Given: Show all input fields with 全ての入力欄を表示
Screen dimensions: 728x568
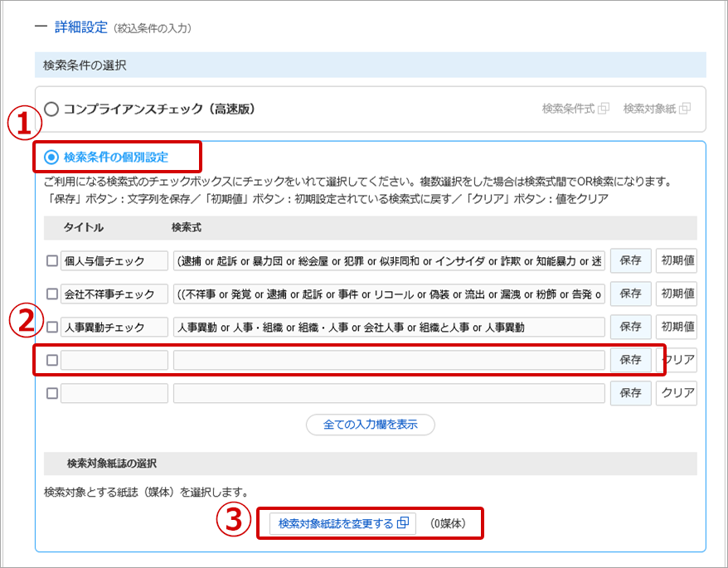Looking at the screenshot, I should 370,425.
